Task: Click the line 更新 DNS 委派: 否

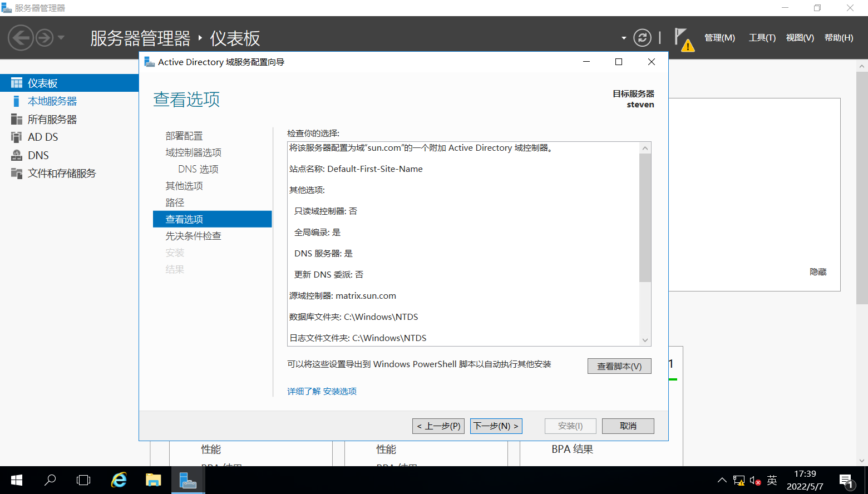Action: tap(329, 275)
